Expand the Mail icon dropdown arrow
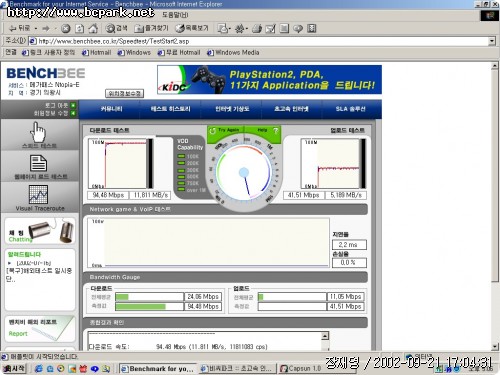 [x=230, y=29]
